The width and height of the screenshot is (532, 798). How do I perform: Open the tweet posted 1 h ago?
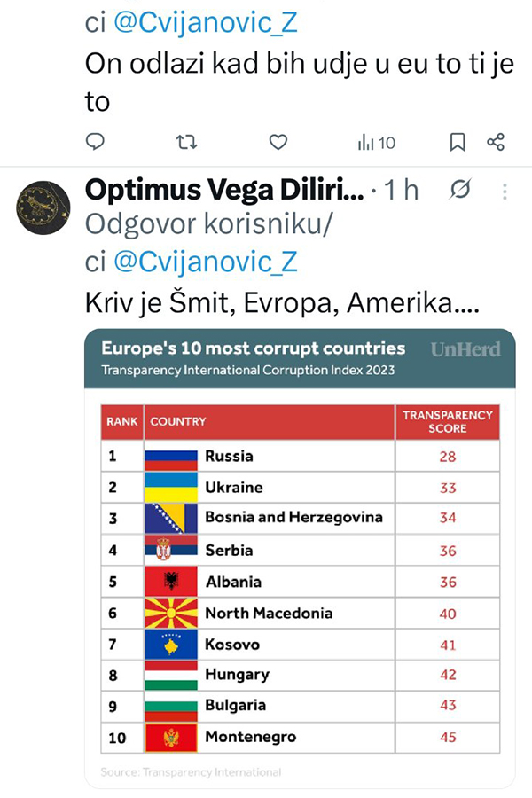pyautogui.click(x=402, y=190)
